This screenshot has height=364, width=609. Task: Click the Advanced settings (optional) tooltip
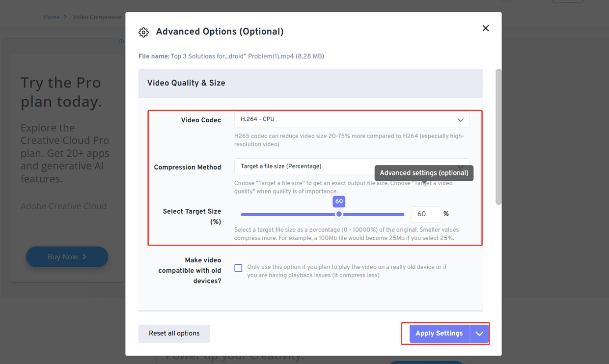click(423, 173)
